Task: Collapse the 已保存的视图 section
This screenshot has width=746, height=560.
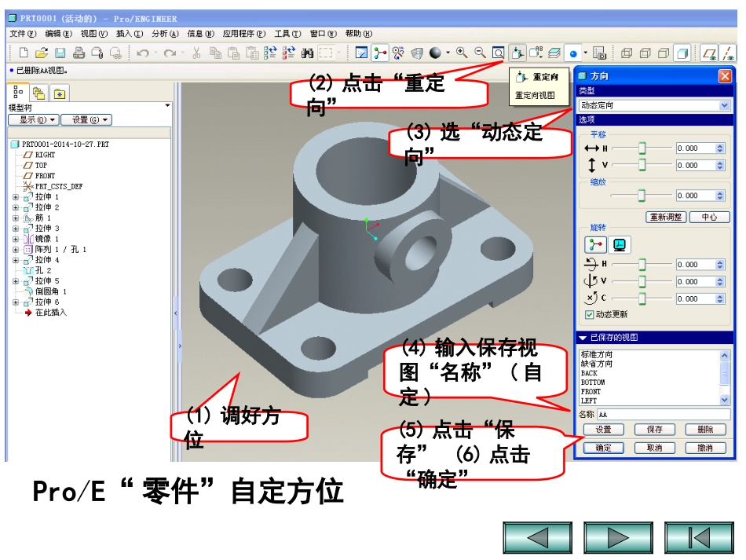Action: [x=583, y=337]
